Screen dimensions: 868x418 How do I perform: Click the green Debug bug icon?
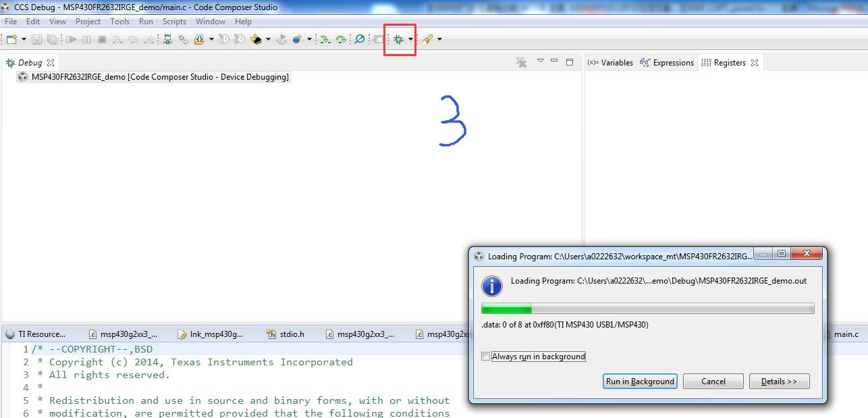(x=398, y=40)
